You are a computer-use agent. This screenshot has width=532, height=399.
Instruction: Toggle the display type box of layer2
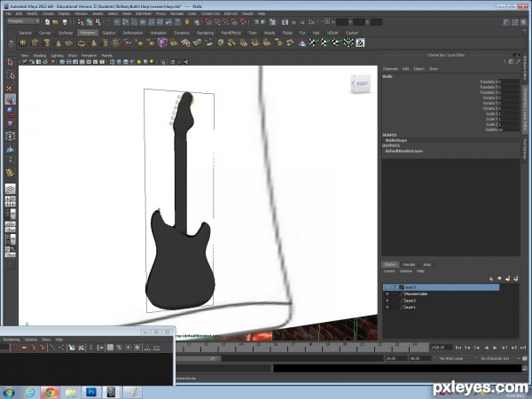[x=395, y=301]
